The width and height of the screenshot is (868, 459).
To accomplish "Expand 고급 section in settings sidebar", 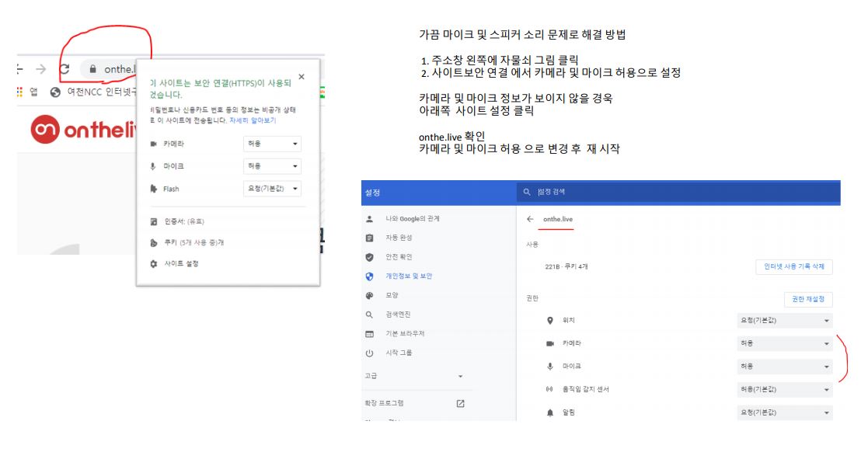I will coord(414,376).
